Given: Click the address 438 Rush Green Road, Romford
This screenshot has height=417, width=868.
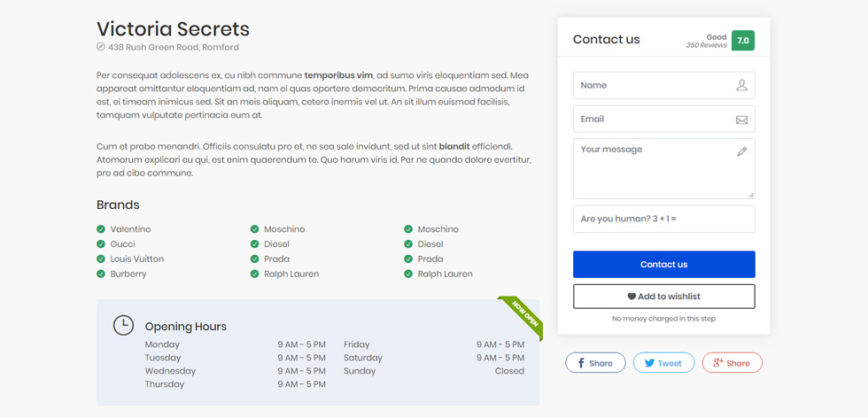Looking at the screenshot, I should pyautogui.click(x=174, y=48).
